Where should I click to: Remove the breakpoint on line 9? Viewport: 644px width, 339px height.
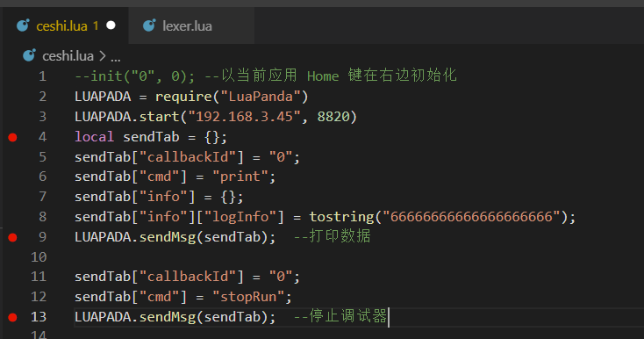(x=13, y=237)
